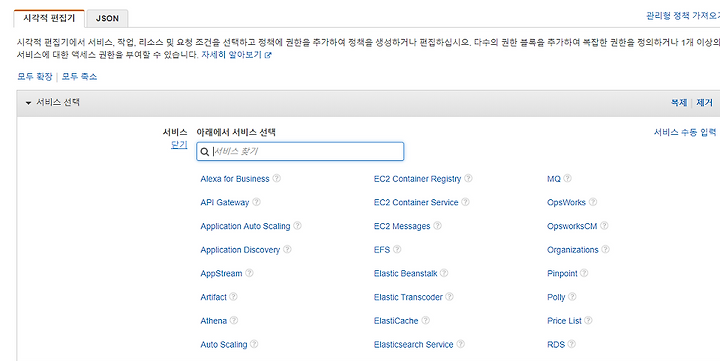Select Application Auto Scaling service
This screenshot has width=720, height=361.
245,226
